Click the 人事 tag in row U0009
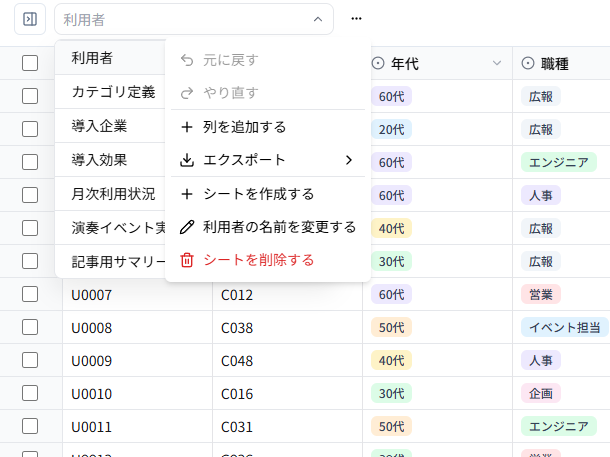 click(541, 361)
